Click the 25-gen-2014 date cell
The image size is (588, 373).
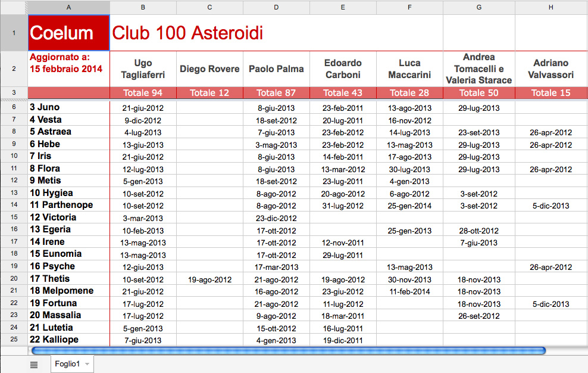[409, 206]
